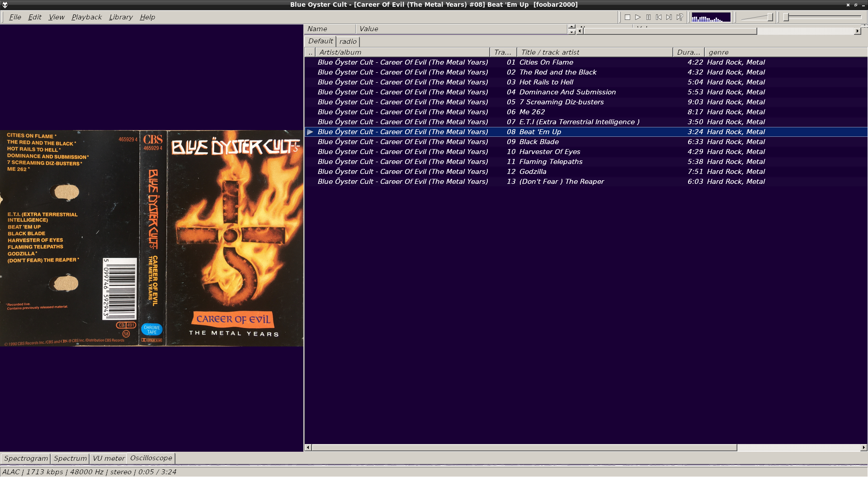The image size is (868, 477).
Task: Select track 09 Black Blade
Action: [x=586, y=142]
